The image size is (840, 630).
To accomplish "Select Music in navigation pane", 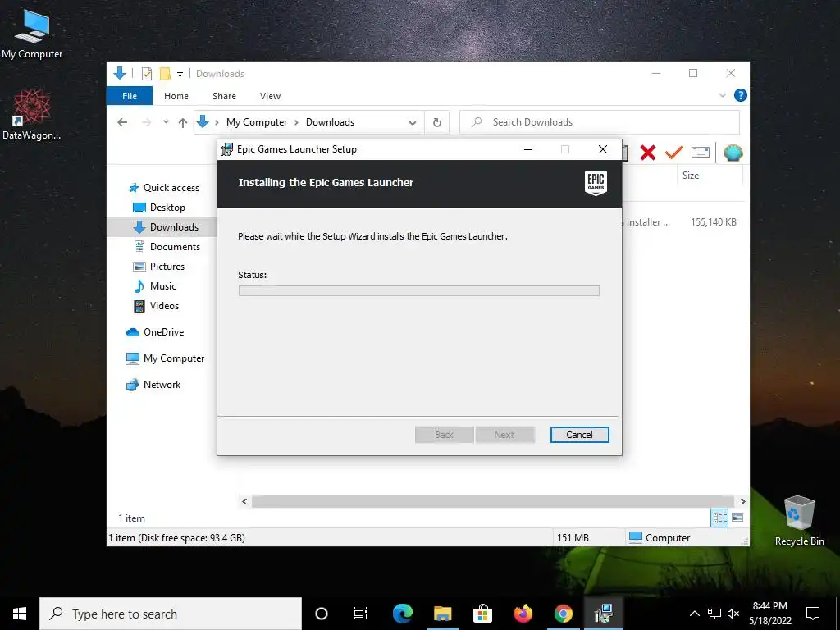I will point(155,286).
